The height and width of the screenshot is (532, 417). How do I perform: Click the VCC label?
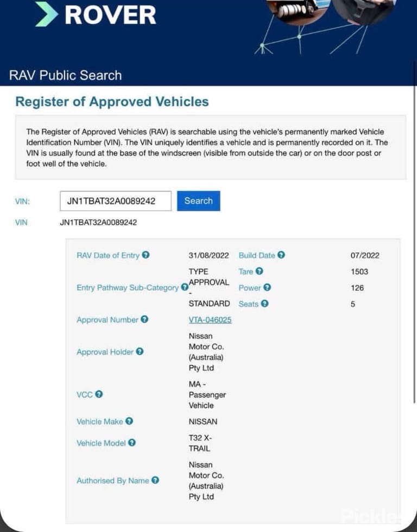click(85, 395)
